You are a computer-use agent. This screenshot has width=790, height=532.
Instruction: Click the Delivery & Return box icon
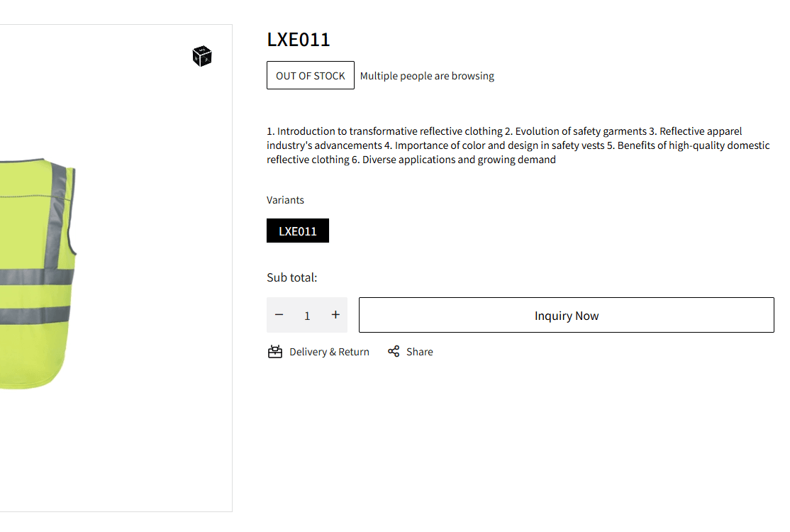[x=275, y=352]
